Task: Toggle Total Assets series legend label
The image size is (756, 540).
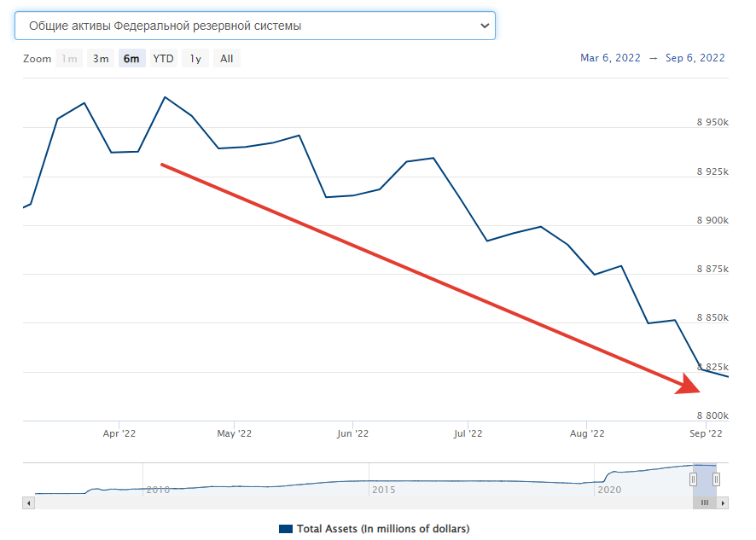Action: (x=383, y=529)
